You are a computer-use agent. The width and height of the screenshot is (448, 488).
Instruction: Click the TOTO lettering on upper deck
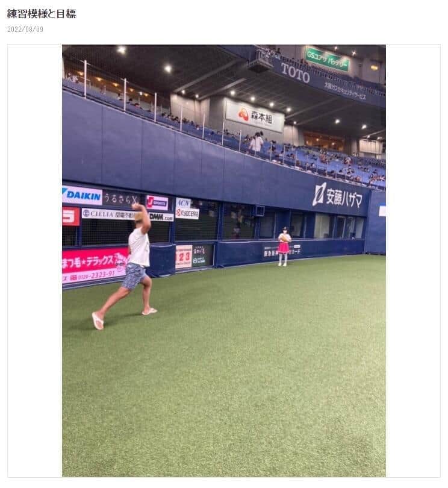[295, 73]
